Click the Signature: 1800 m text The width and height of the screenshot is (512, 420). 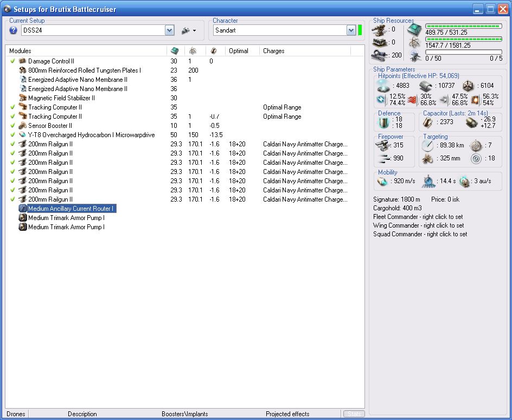[396, 199]
